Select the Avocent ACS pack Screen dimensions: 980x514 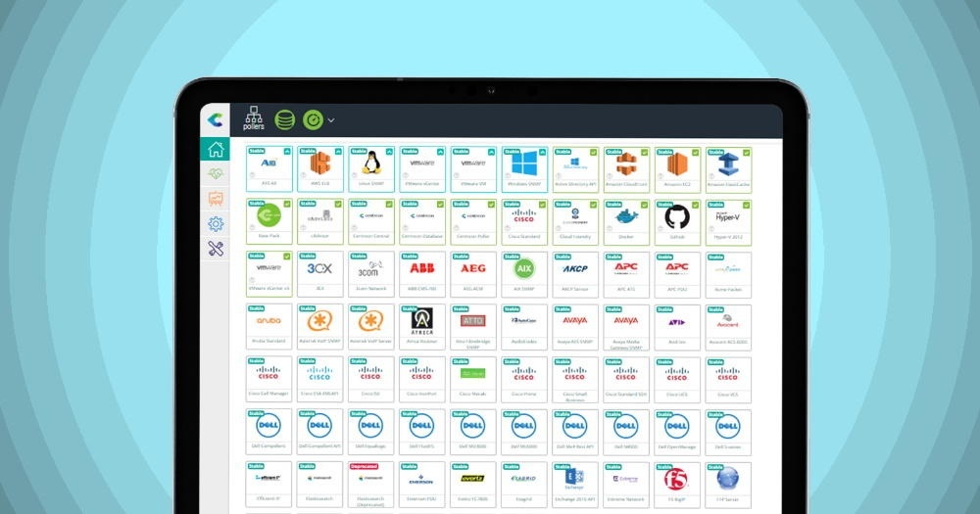729,327
